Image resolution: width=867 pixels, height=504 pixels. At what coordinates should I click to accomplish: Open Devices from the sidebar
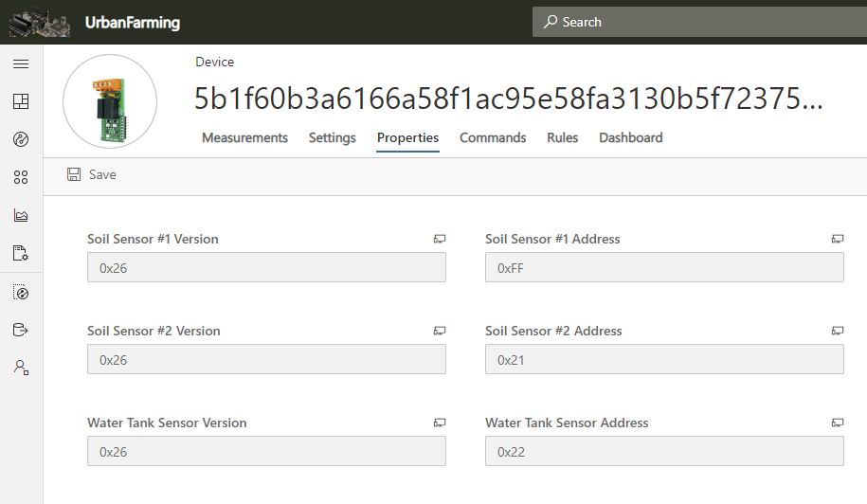pos(21,139)
